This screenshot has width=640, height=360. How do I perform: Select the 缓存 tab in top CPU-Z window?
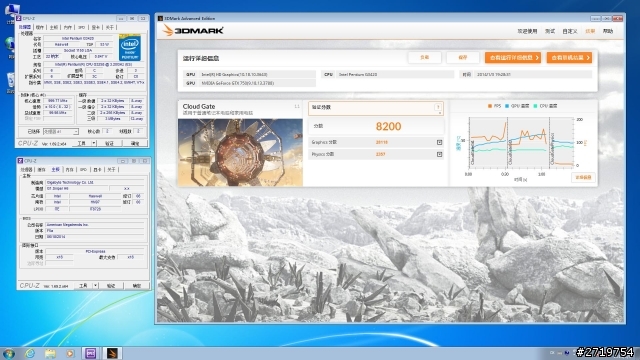coord(40,27)
